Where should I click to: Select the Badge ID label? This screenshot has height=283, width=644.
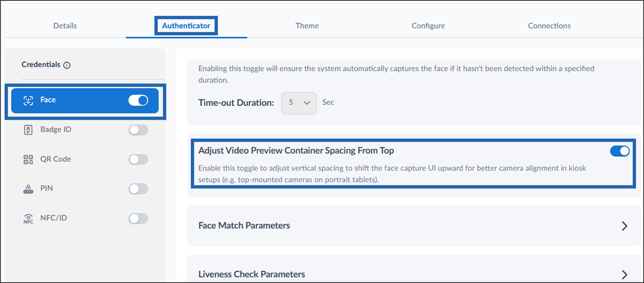56,129
